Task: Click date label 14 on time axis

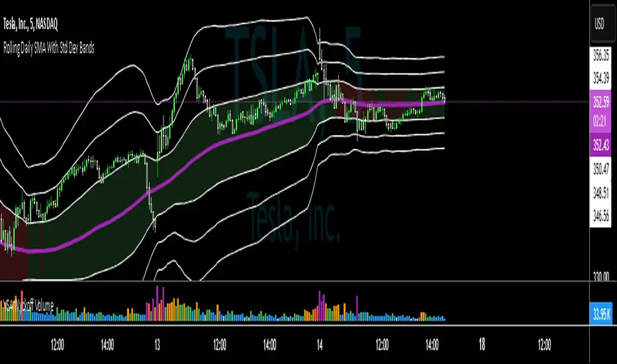Action: (320, 345)
